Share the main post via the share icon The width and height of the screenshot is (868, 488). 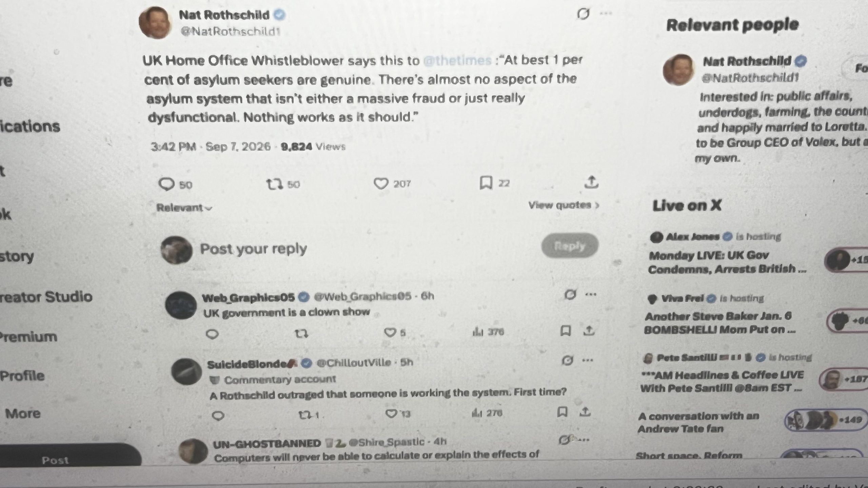(x=591, y=182)
